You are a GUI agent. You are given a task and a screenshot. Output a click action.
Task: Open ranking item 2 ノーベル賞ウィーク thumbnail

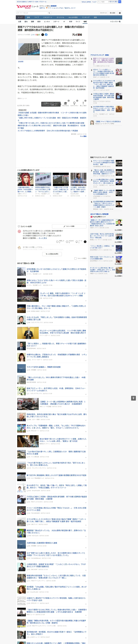pyautogui.click(x=119, y=72)
